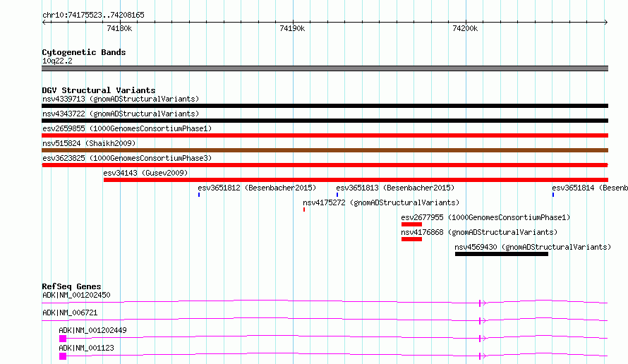628x364 pixels.
Task: Click the small blue marker under esv3651814
Action: pyautogui.click(x=553, y=195)
